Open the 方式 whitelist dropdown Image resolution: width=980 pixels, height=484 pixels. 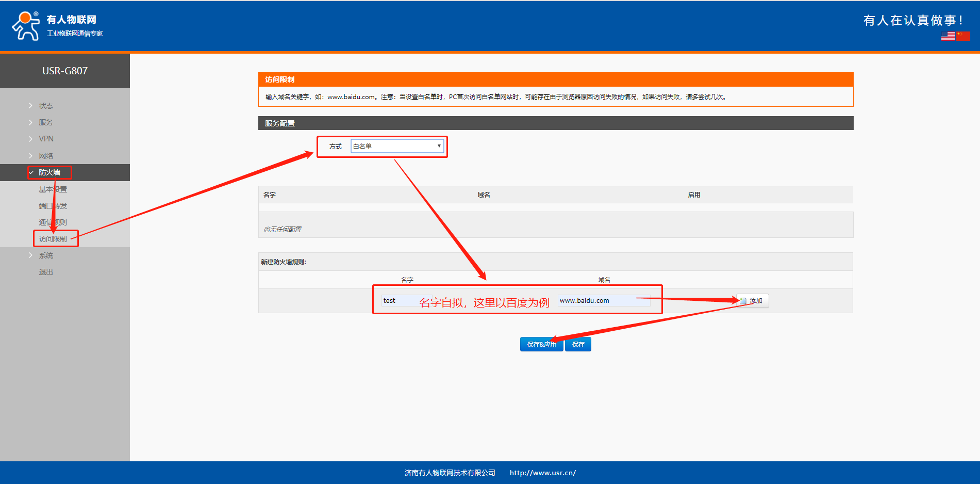[x=397, y=147]
